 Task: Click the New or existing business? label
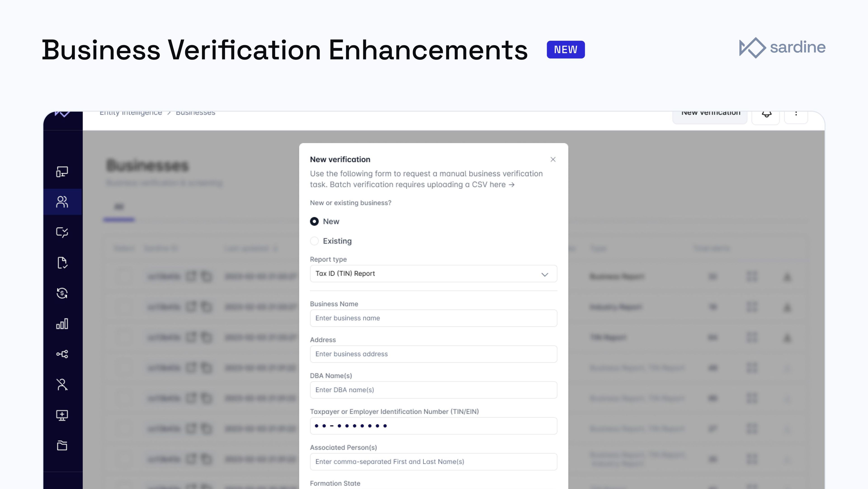pyautogui.click(x=350, y=203)
